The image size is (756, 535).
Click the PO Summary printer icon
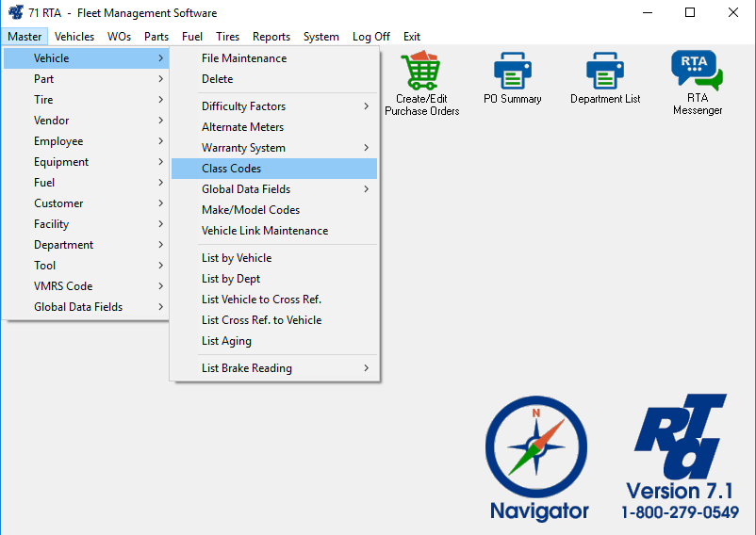512,72
